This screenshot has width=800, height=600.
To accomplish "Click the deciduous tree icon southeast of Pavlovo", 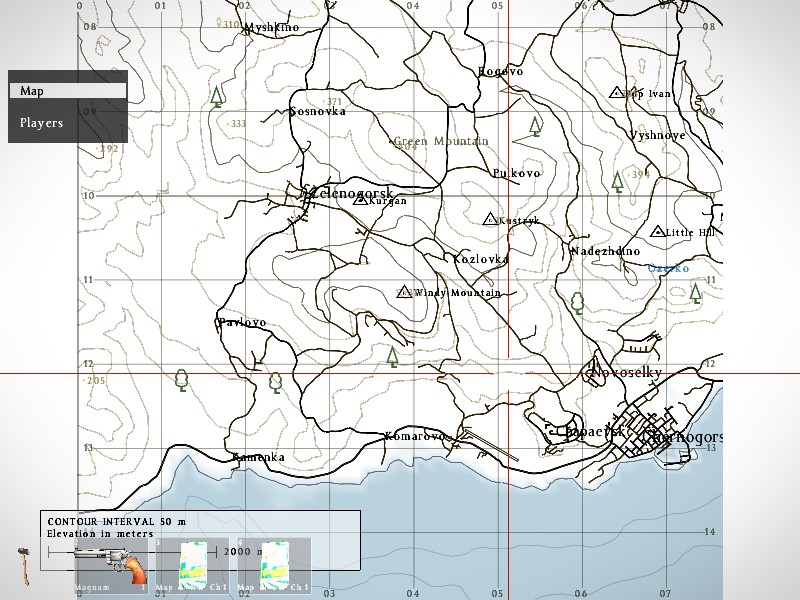I will pos(276,383).
